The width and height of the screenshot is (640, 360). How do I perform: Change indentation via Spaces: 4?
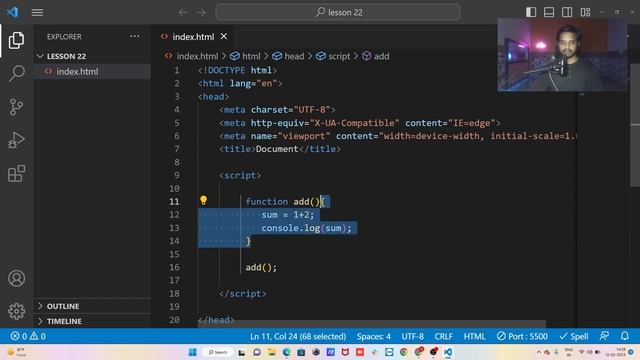pyautogui.click(x=373, y=336)
